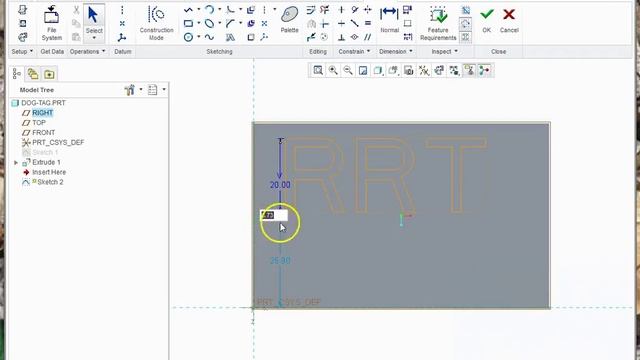Select the Spline sketch tool
This screenshot has height=360, width=640.
(209, 37)
